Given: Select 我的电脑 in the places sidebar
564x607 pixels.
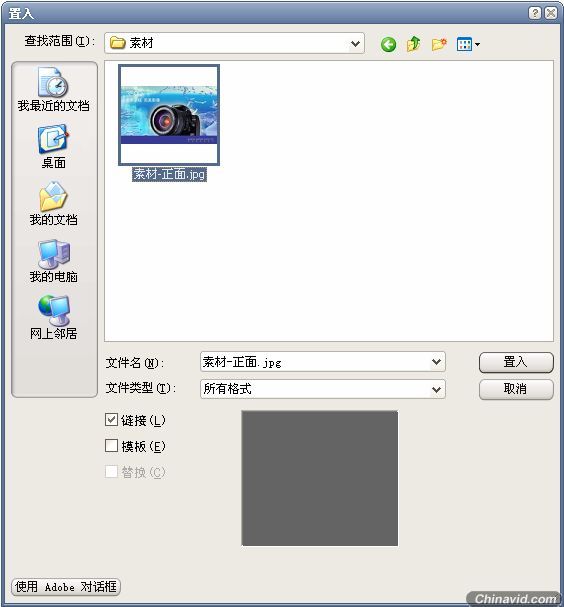Looking at the screenshot, I should pyautogui.click(x=53, y=261).
